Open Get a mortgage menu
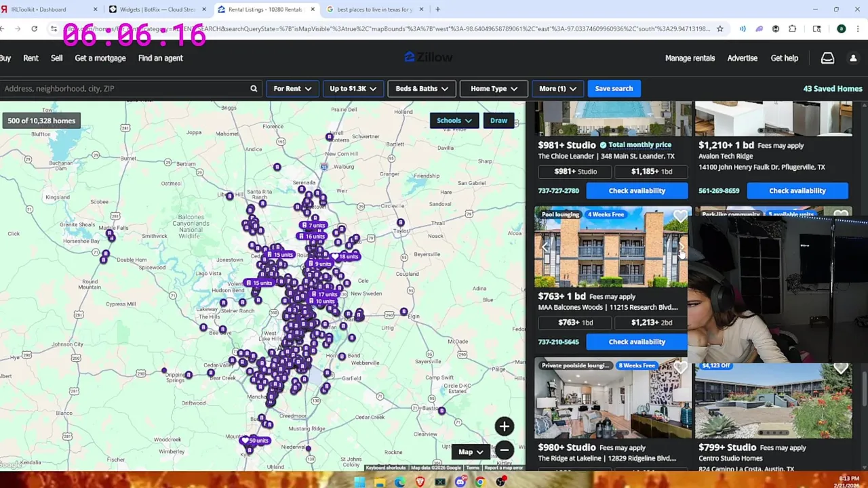868x488 pixels. click(100, 58)
